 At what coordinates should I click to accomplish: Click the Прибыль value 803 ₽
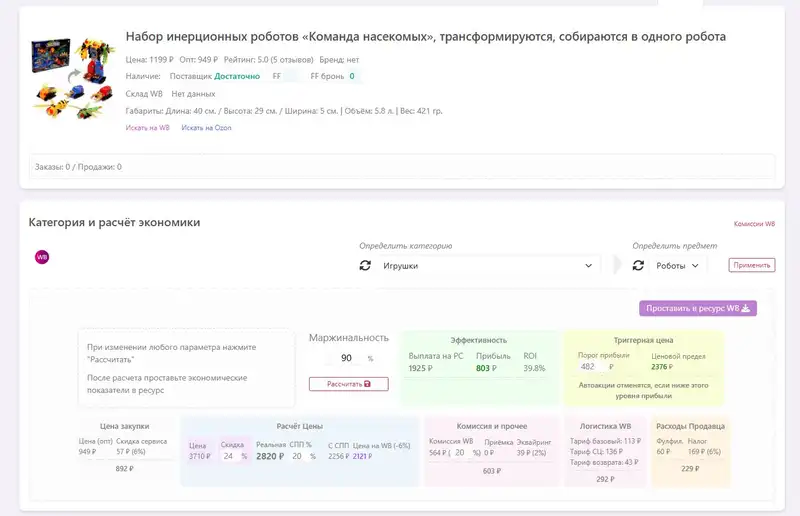(486, 368)
